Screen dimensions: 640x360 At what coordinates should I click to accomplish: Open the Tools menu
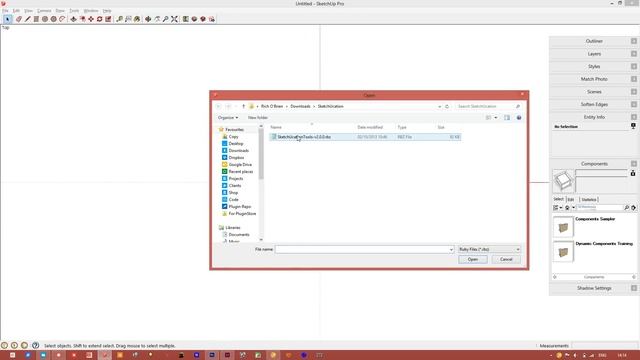click(x=74, y=11)
